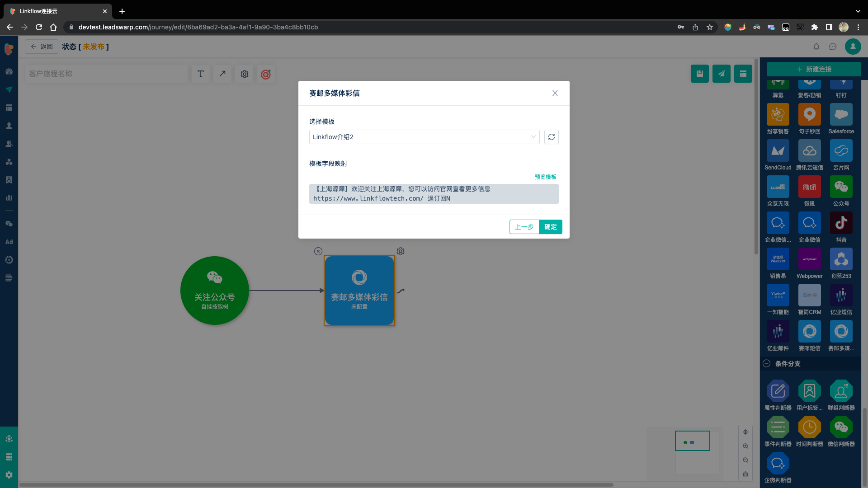Click the red target goal icon

[266, 74]
